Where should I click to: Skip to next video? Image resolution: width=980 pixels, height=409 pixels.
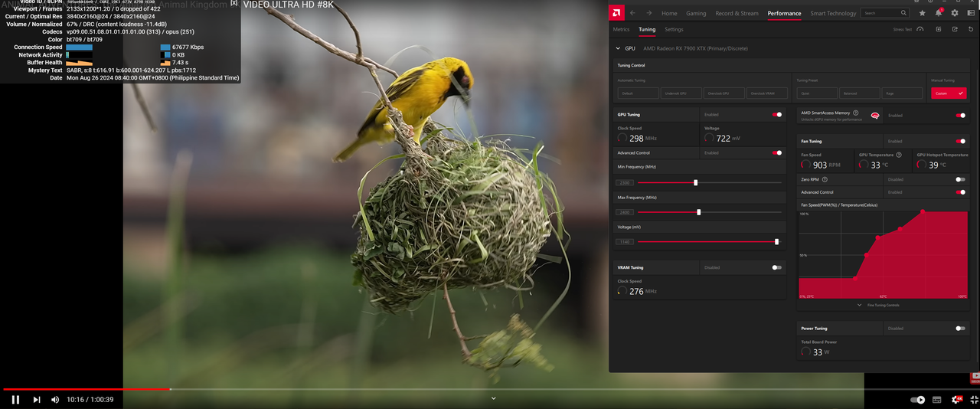[37, 400]
